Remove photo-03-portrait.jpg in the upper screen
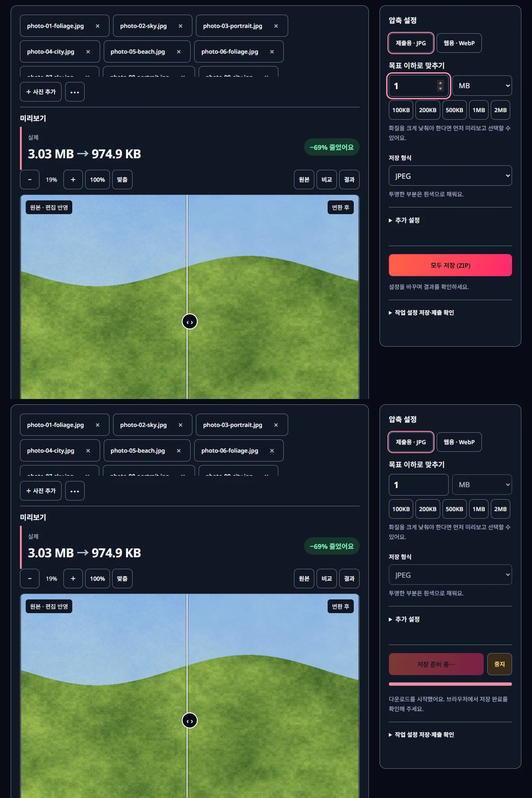Image resolution: width=532 pixels, height=798 pixels. pos(276,26)
